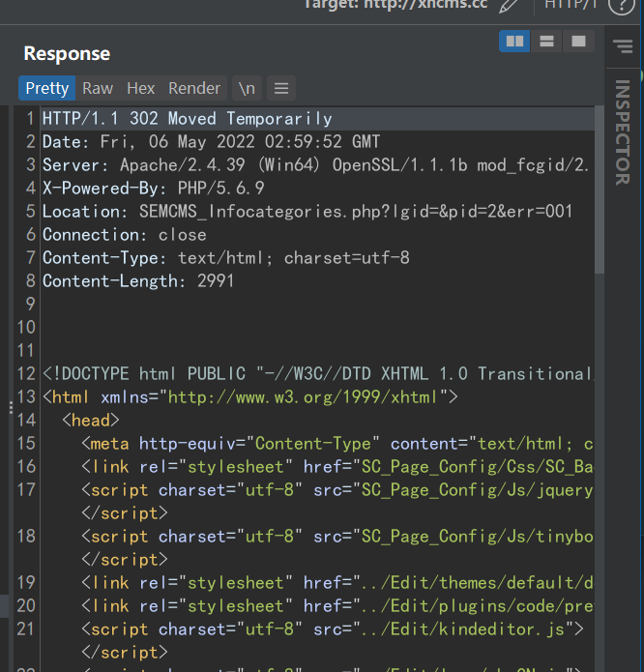Switch to side-by-side split layout
644x672 pixels.
pos(514,42)
